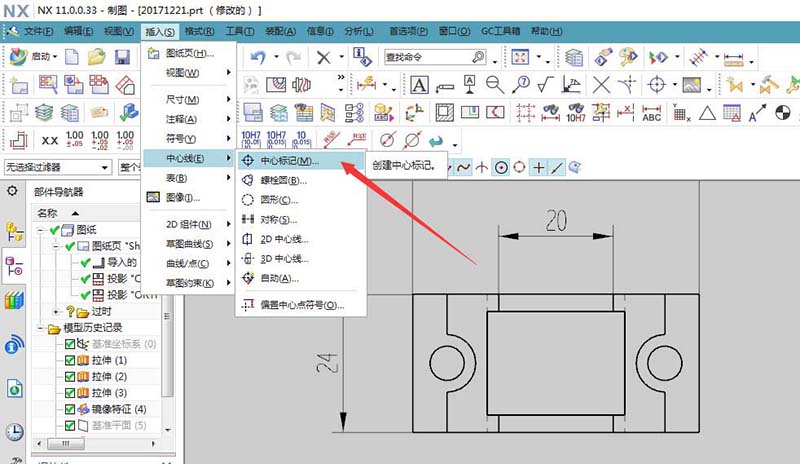Select the 24 dimension text in drawing

point(327,362)
